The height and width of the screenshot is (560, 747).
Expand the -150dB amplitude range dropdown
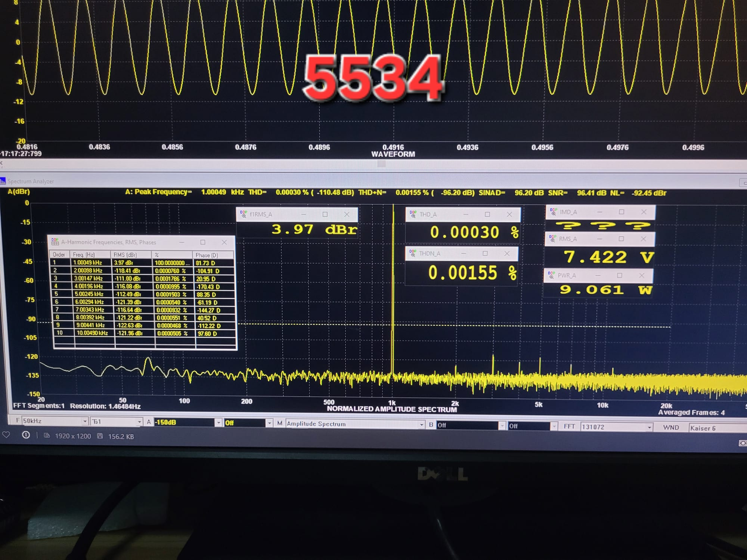(x=218, y=422)
